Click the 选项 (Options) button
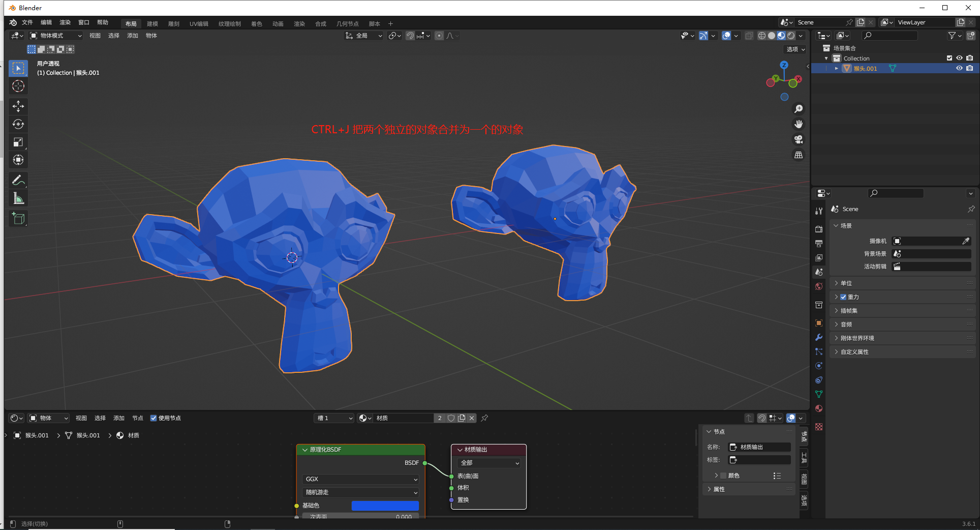 tap(795, 49)
